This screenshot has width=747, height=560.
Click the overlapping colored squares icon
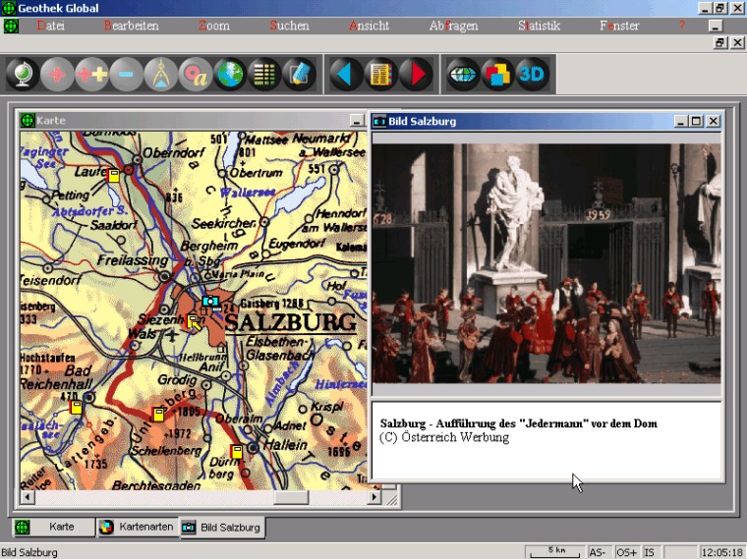pos(497,75)
